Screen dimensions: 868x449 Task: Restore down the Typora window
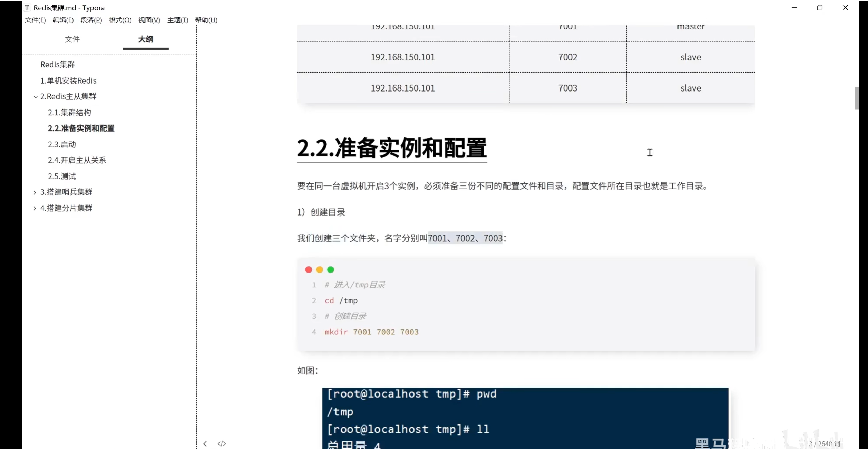819,7
